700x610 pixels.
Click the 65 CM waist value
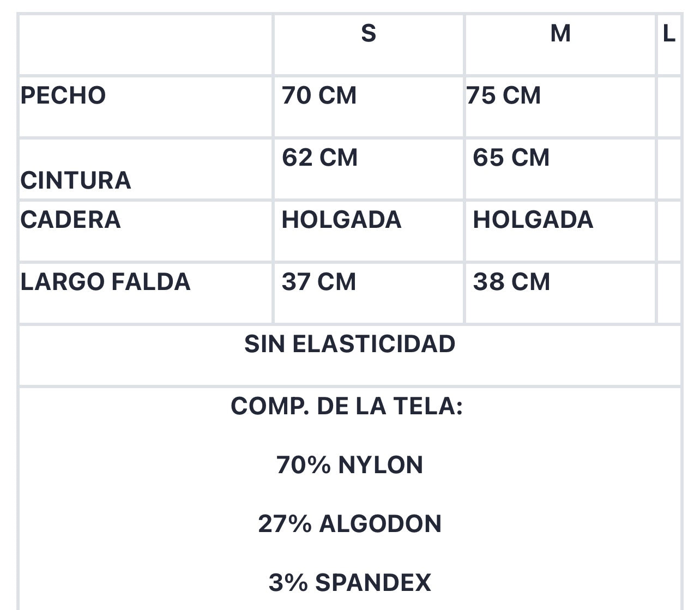click(x=511, y=158)
